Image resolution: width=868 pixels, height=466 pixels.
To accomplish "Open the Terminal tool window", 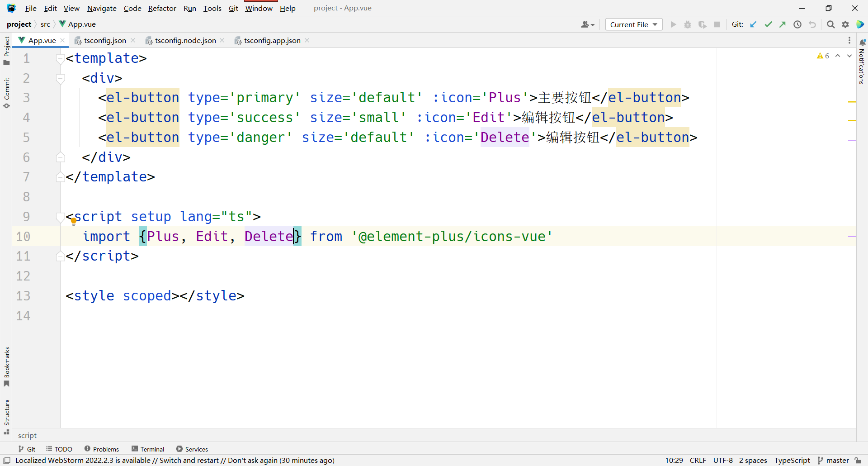I will [148, 449].
